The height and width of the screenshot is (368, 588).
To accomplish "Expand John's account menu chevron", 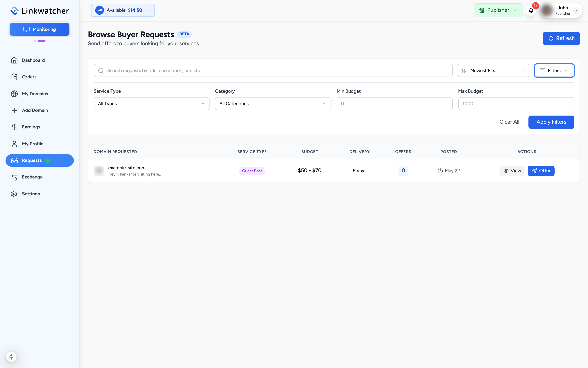I will 576,10.
